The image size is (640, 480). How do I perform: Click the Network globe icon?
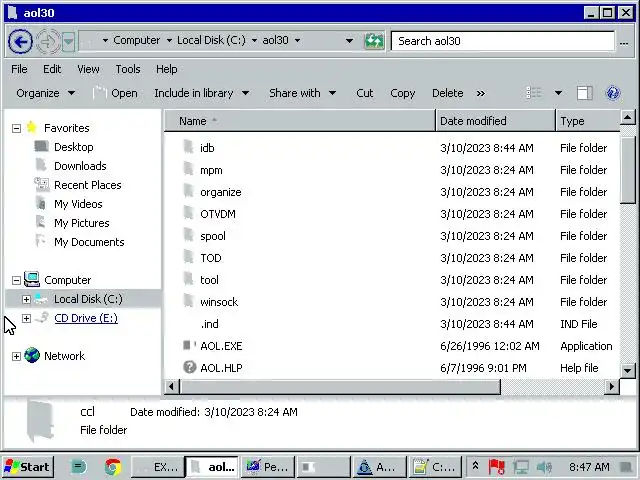(32, 356)
